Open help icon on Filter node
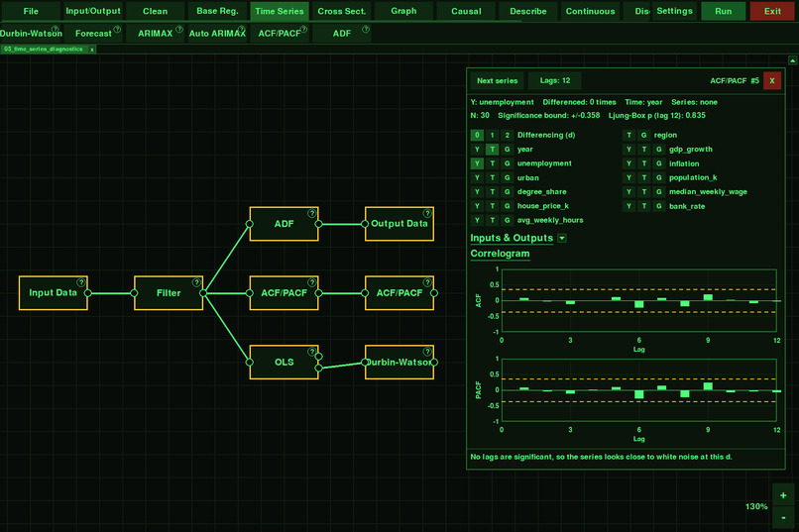The image size is (799, 532). click(x=196, y=282)
